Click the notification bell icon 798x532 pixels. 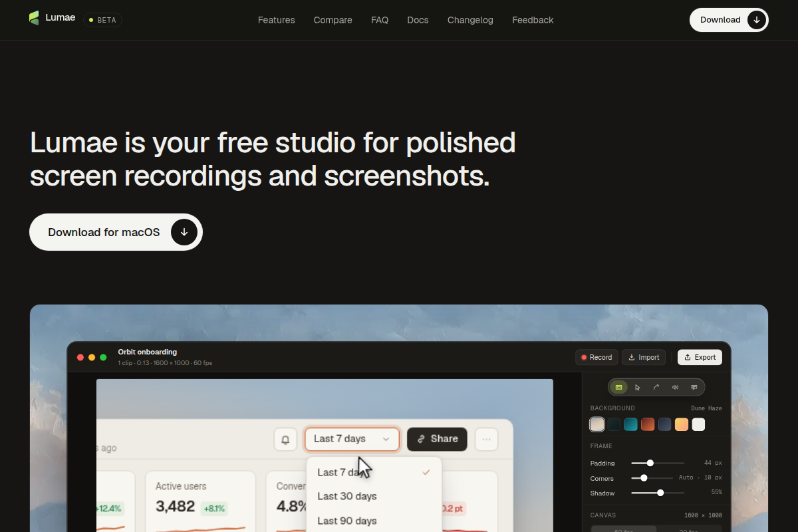[x=285, y=439]
